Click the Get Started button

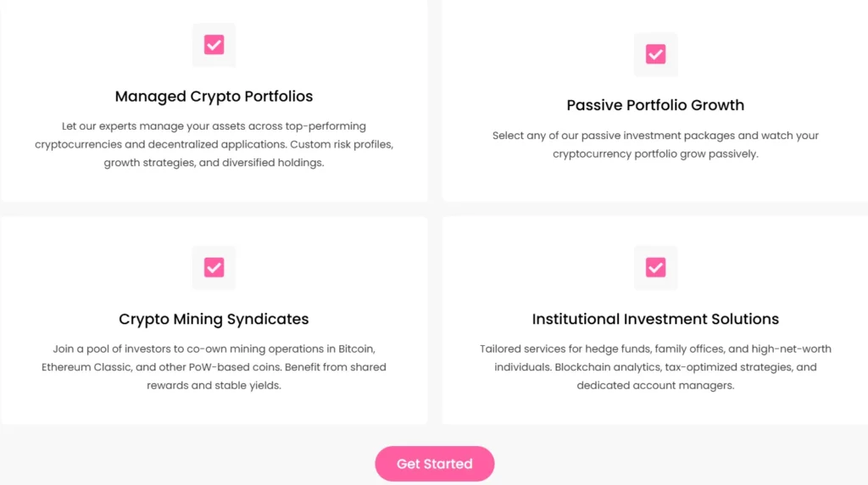point(435,464)
